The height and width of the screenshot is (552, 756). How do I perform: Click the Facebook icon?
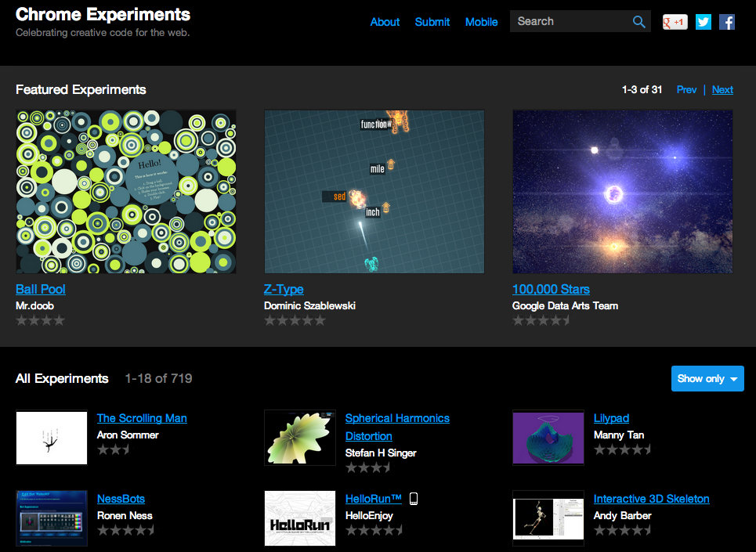click(727, 21)
